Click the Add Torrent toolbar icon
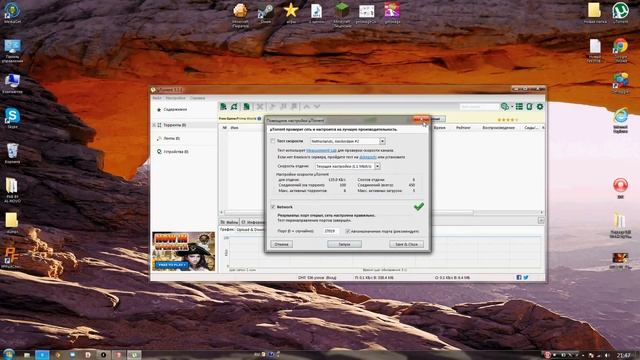Screen dimensions: 640x360 pos(223,107)
